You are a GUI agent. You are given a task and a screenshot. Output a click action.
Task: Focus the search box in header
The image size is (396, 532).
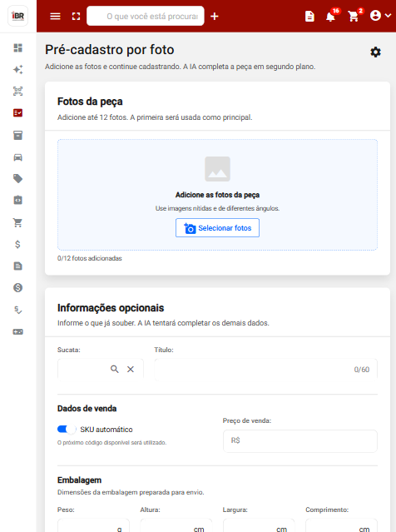(146, 16)
